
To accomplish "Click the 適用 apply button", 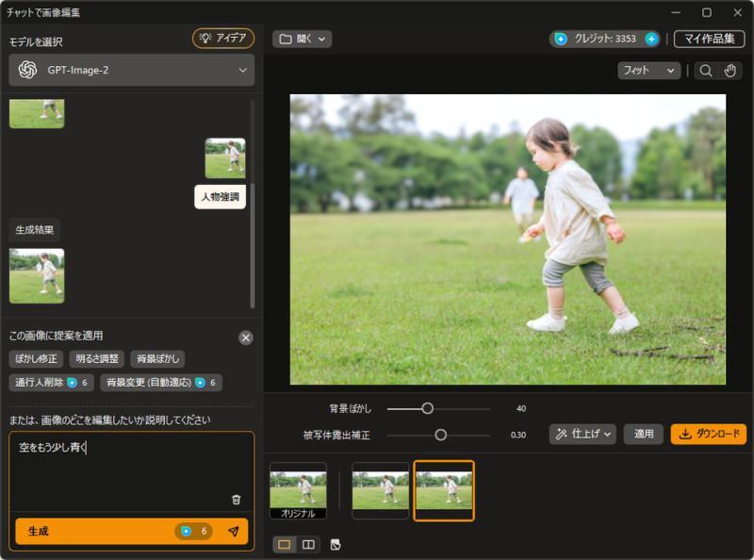I will tap(644, 435).
